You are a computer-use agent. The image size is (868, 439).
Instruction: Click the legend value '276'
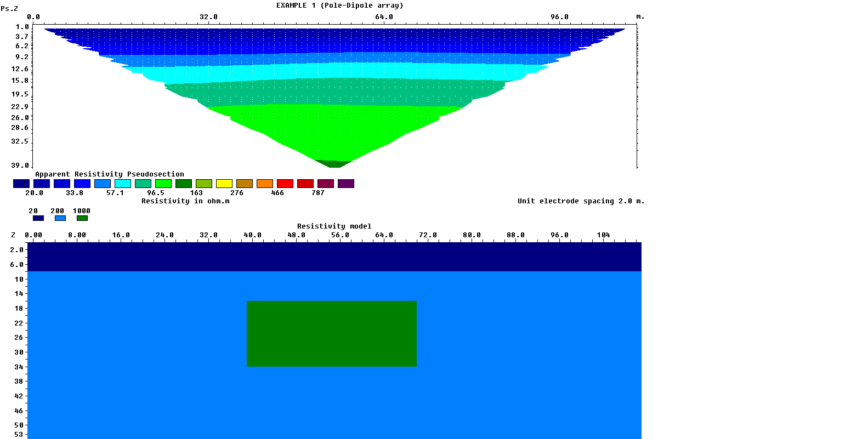click(x=237, y=193)
